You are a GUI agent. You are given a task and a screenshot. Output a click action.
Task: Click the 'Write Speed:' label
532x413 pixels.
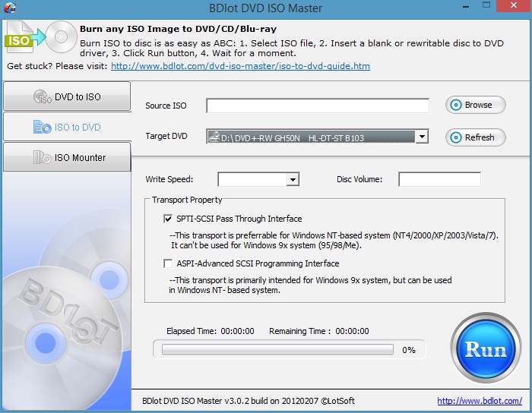(x=169, y=179)
